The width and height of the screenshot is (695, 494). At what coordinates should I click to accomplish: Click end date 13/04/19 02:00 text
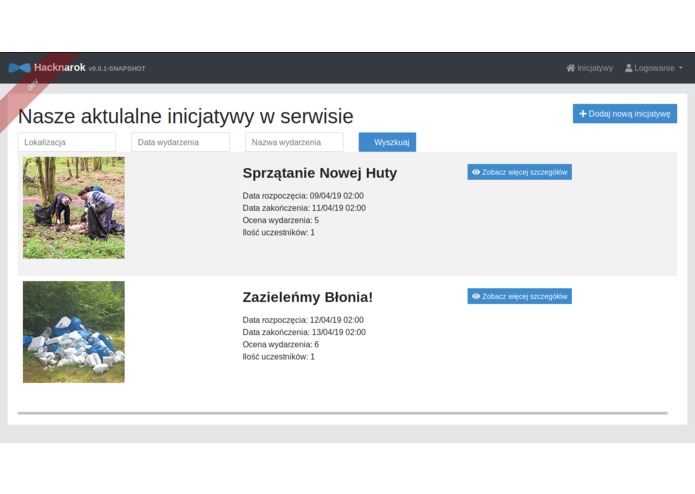[304, 332]
